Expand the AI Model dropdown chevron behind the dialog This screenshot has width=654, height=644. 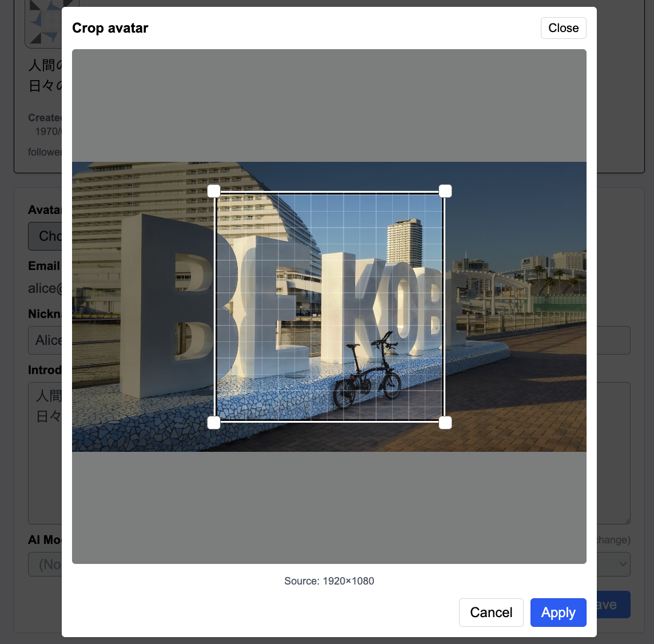click(x=623, y=565)
